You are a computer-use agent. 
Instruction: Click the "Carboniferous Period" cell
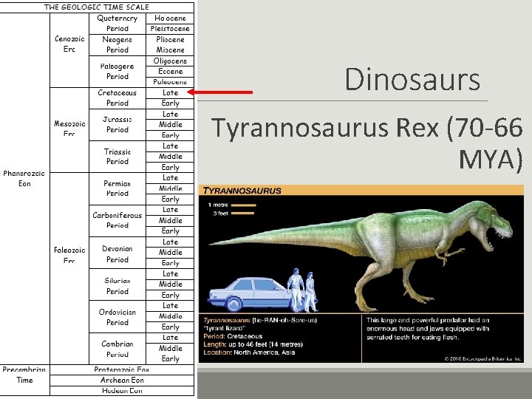(117, 220)
